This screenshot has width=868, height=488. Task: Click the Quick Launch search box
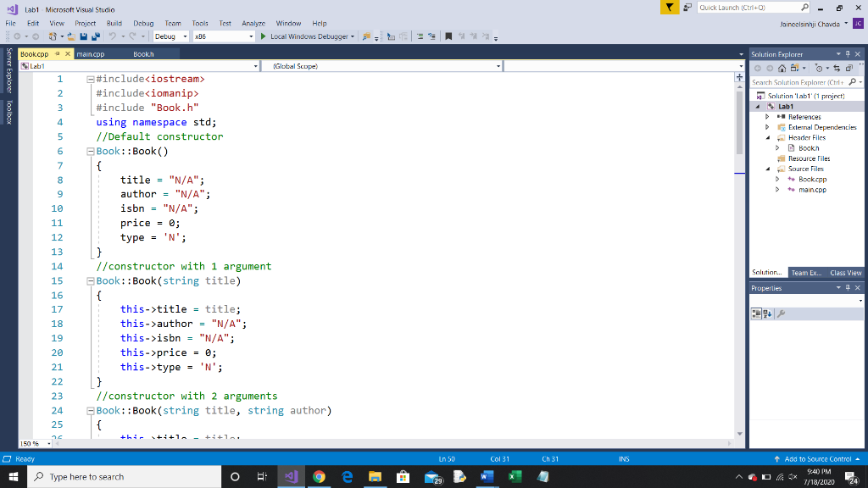tap(754, 7)
